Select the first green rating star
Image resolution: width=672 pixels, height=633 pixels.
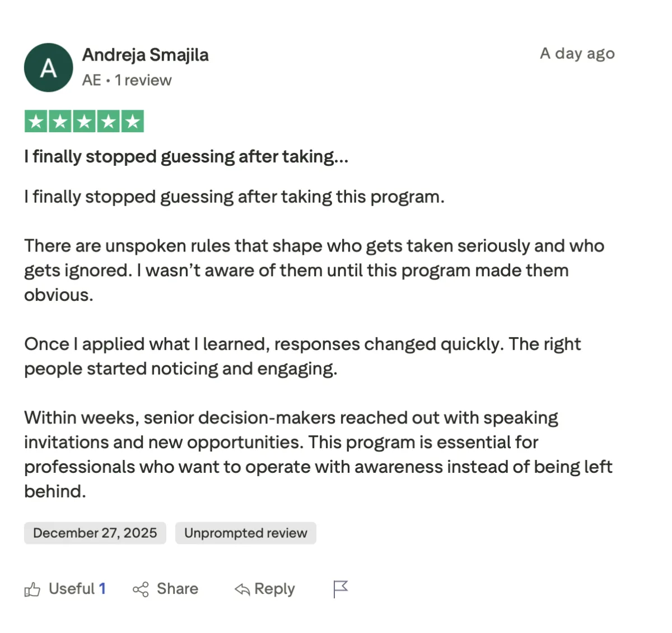35,120
